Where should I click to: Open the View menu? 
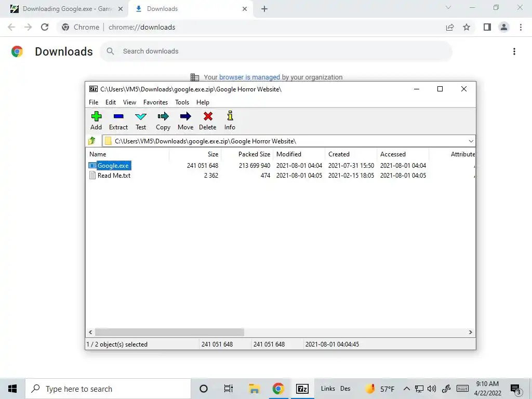click(129, 102)
